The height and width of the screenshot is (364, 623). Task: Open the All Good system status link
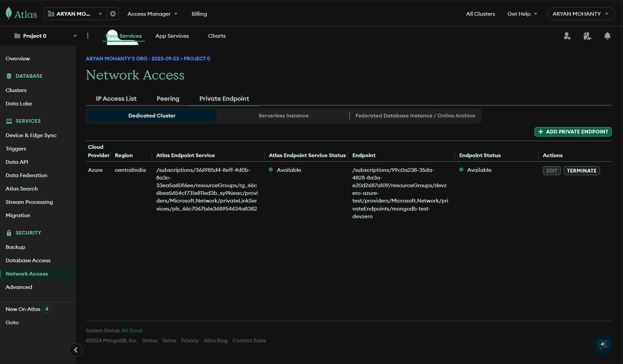tap(132, 330)
